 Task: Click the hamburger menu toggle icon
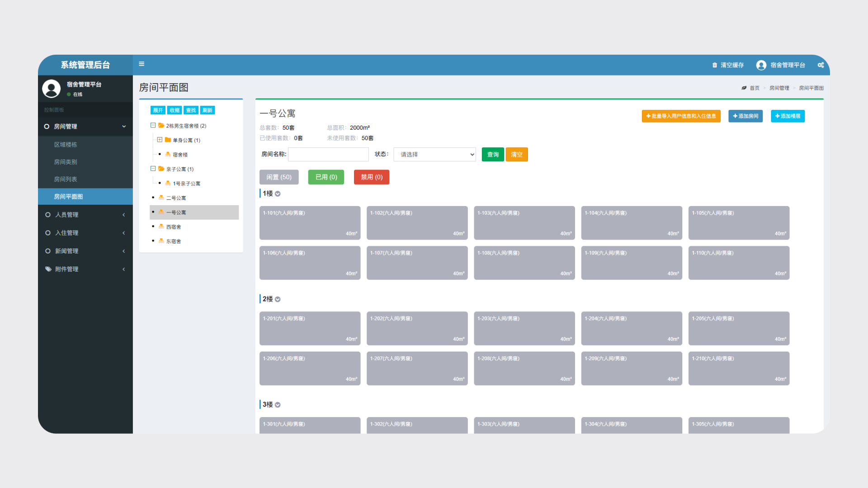coord(142,64)
